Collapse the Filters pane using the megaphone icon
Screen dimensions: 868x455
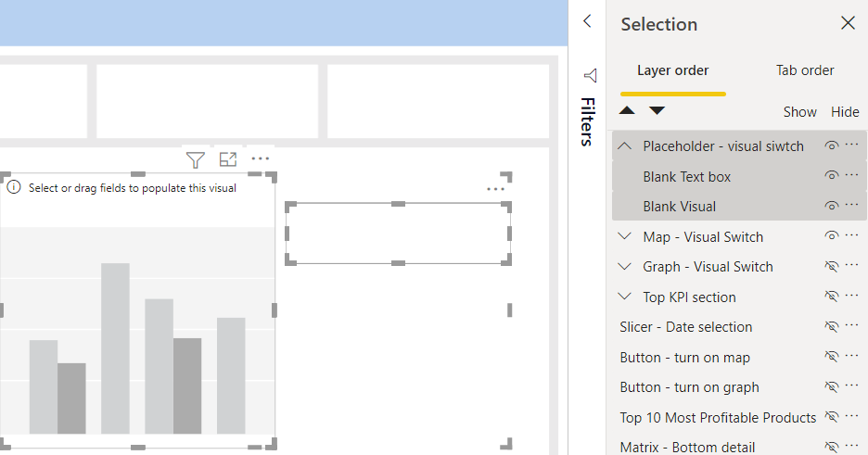coord(591,76)
